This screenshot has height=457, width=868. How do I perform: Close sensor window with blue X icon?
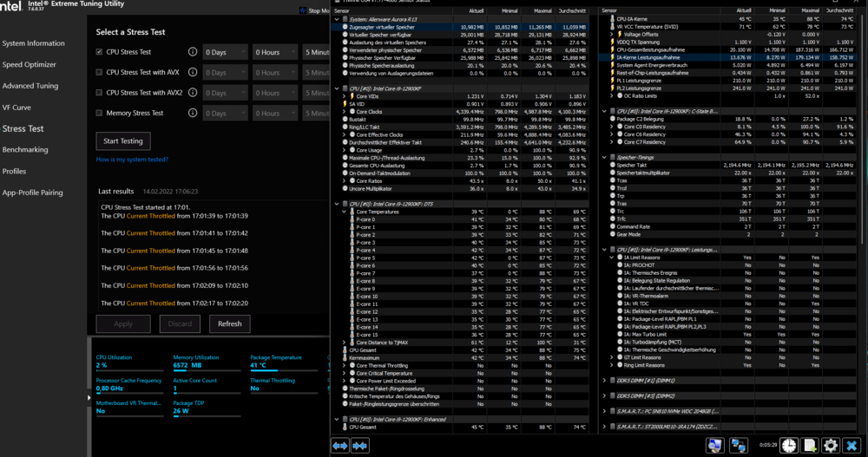[x=852, y=445]
